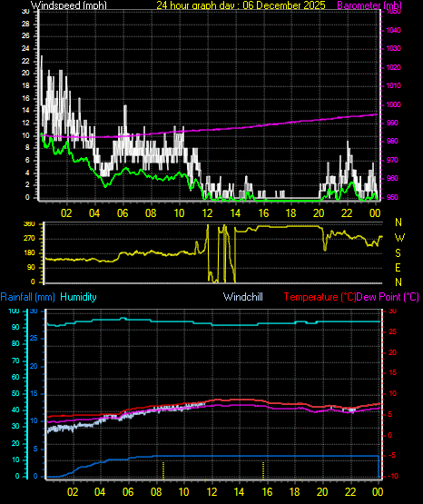This screenshot has height=504, width=423.
Task: Click the windspeed axis value 28
Action: click(x=25, y=25)
